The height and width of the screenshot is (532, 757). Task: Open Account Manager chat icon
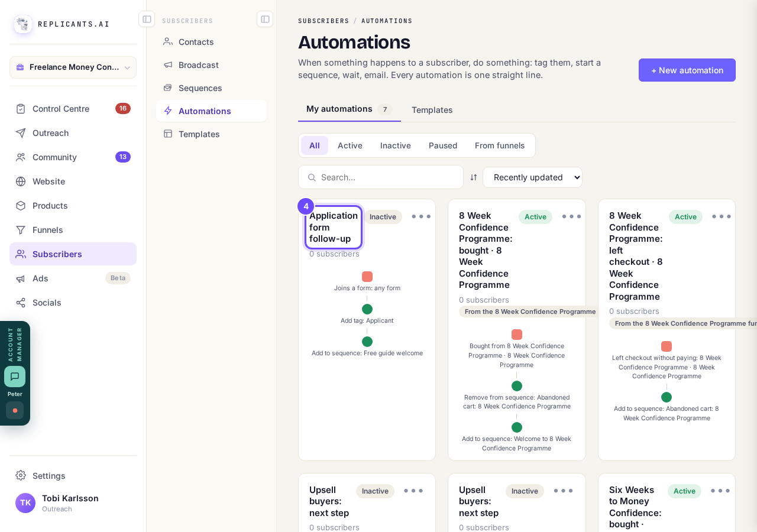tap(15, 377)
